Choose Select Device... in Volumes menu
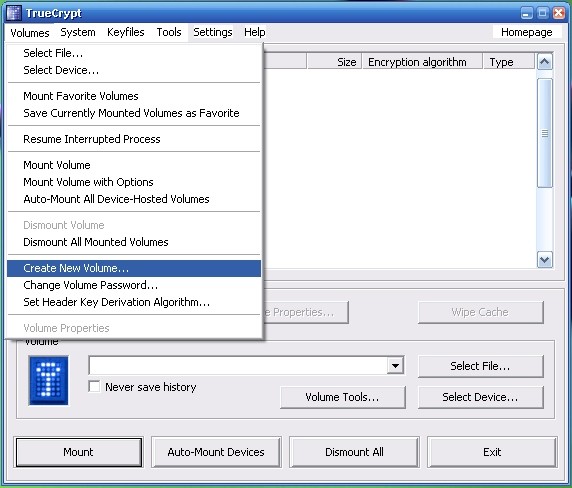Image resolution: width=572 pixels, height=488 pixels. click(134, 70)
